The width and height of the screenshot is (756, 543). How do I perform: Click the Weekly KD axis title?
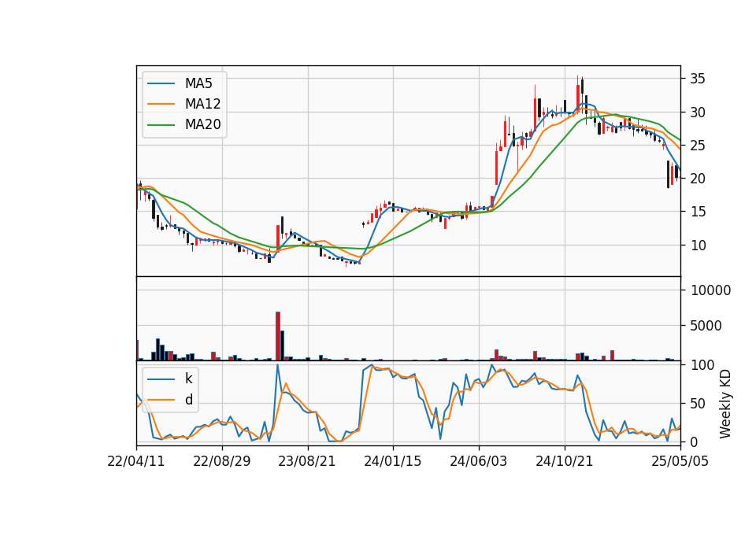click(x=725, y=404)
